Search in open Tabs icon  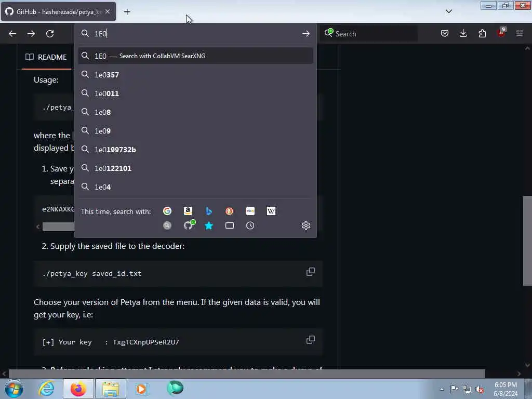229,225
